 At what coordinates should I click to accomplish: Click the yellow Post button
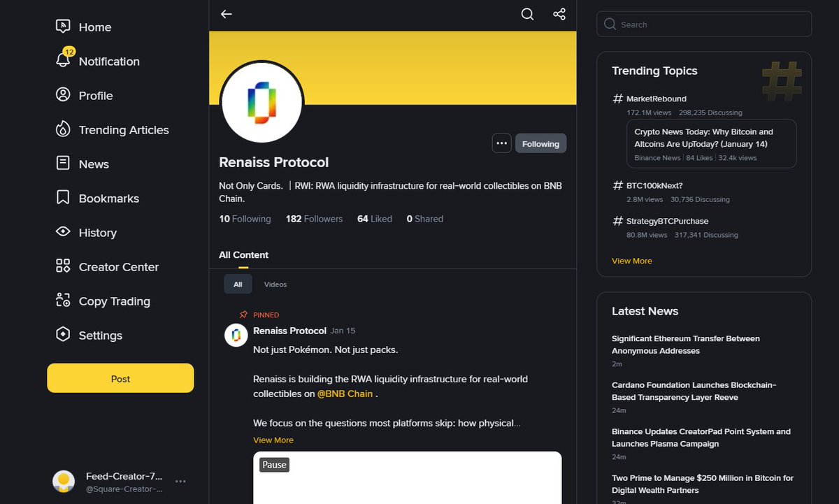point(120,378)
